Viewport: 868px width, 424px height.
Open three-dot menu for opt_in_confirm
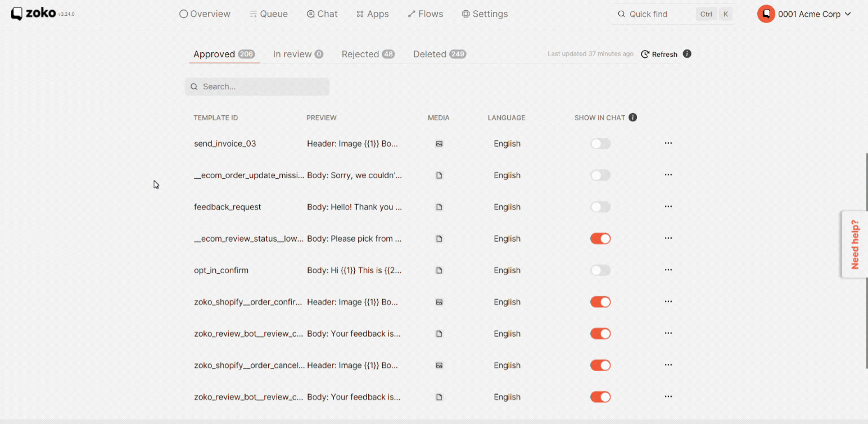point(668,270)
